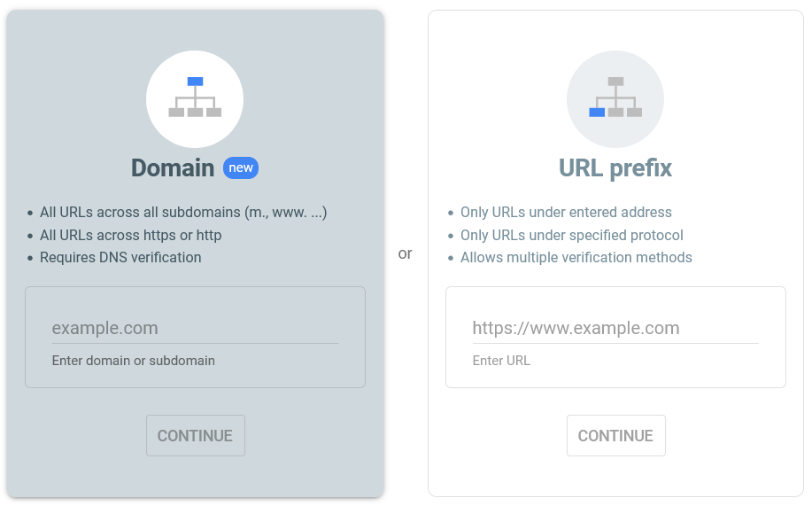The image size is (812, 506).
Task: Click the Domain property sitemap icon
Action: [x=195, y=98]
